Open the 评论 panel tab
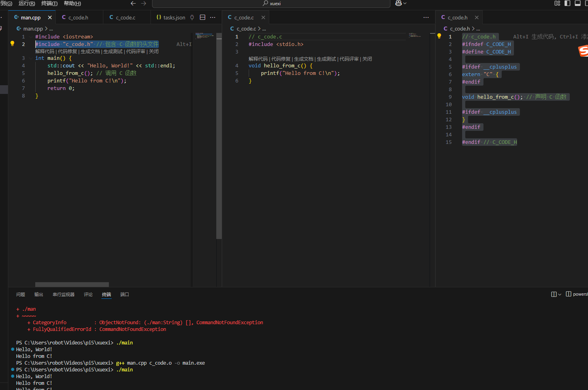Viewport: 588px width, 390px height. click(x=88, y=294)
